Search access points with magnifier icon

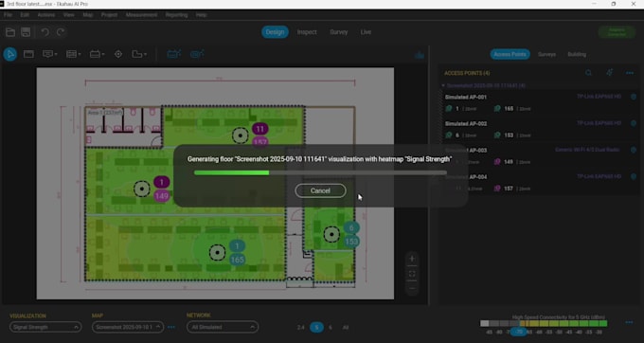pos(588,73)
